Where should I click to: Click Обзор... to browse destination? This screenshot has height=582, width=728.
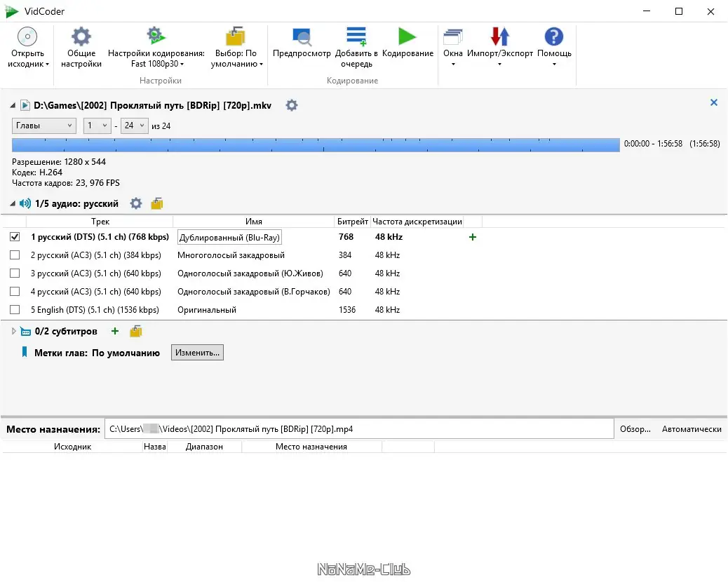[x=635, y=429]
